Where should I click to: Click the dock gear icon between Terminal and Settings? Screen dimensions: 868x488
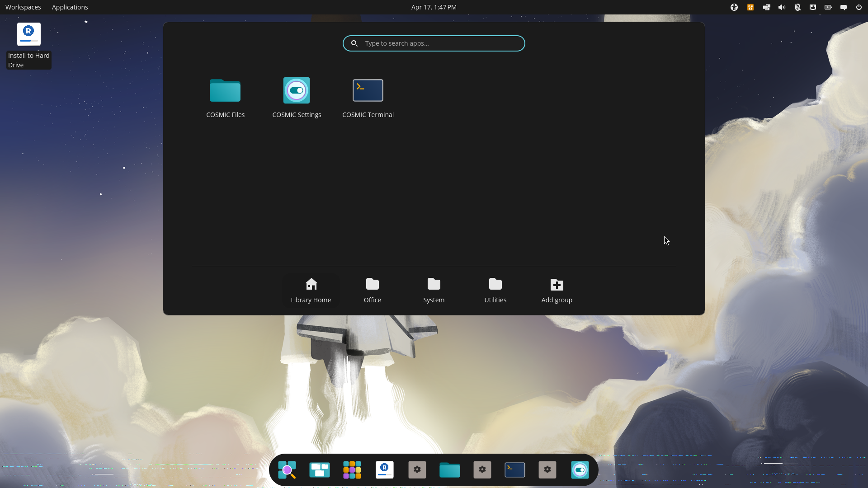547,470
